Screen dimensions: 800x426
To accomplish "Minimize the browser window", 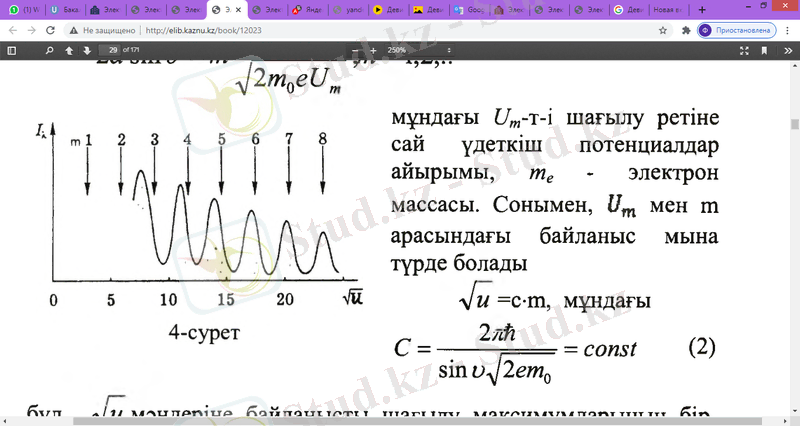I will click(x=748, y=6).
